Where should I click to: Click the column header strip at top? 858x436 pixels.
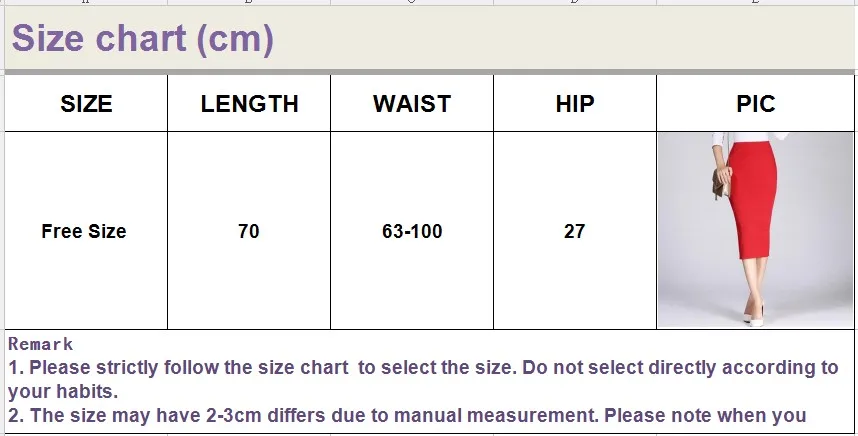(429, 2)
